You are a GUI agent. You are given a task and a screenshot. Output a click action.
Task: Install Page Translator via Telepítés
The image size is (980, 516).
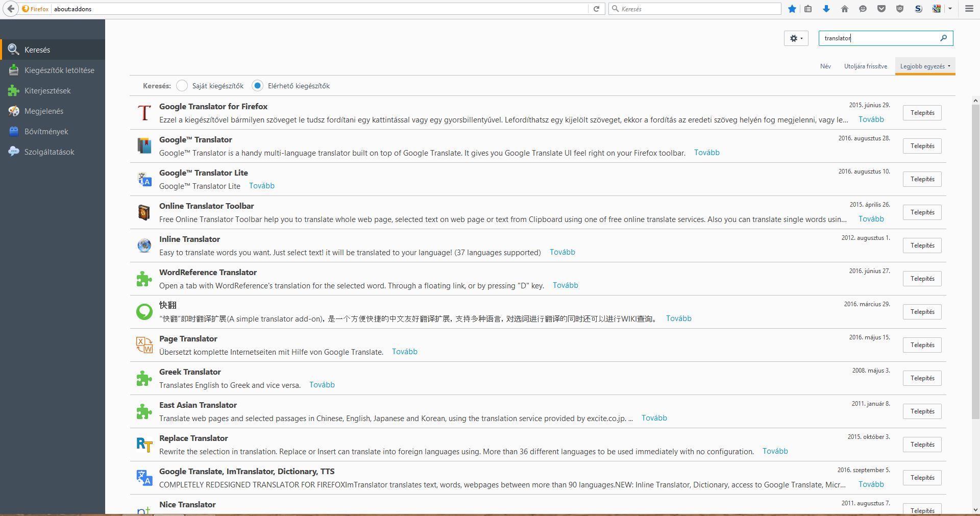tap(922, 345)
